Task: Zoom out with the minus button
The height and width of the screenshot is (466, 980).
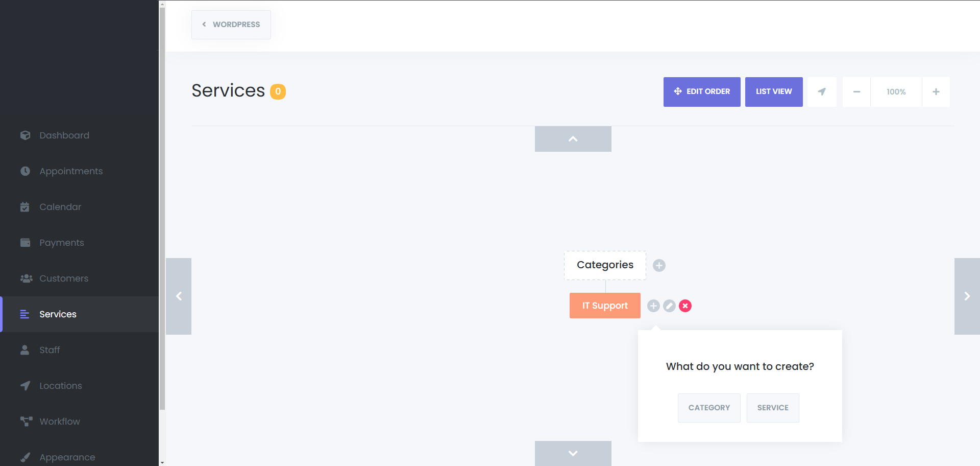Action: click(x=856, y=92)
